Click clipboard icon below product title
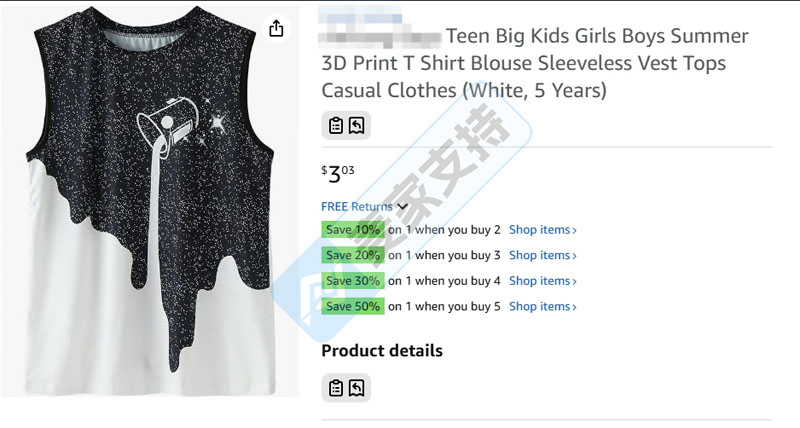The width and height of the screenshot is (800, 428). coord(336,125)
